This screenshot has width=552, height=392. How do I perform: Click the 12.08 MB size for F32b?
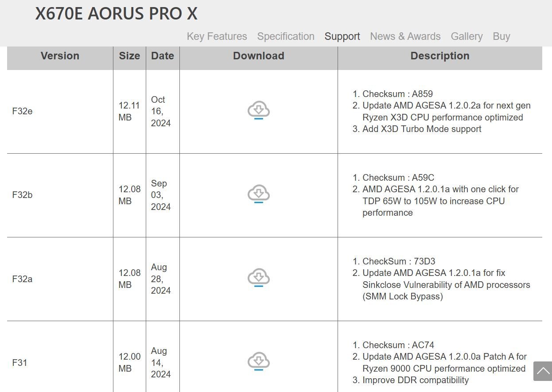point(129,195)
